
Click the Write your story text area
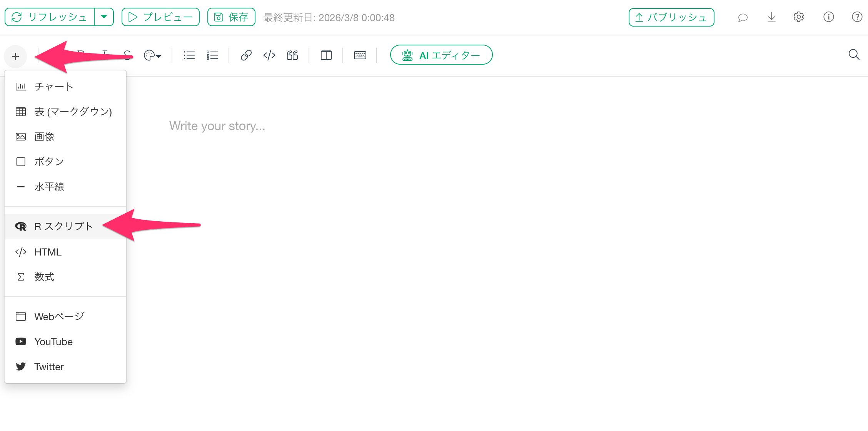[x=217, y=126]
